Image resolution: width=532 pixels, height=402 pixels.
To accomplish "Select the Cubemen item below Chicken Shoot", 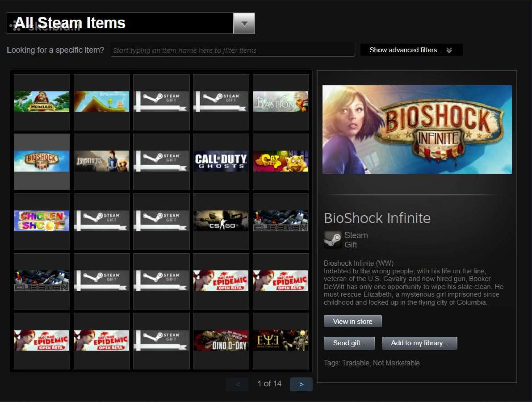I will pos(42,281).
